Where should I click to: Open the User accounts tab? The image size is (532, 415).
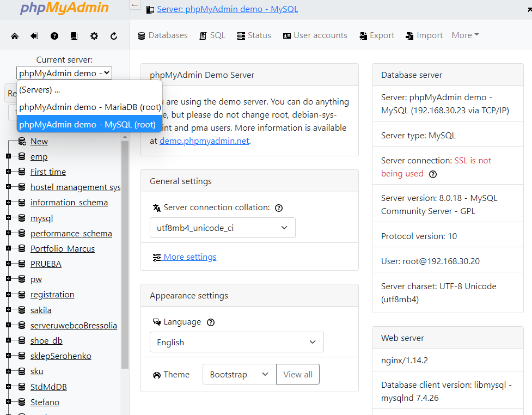click(315, 35)
